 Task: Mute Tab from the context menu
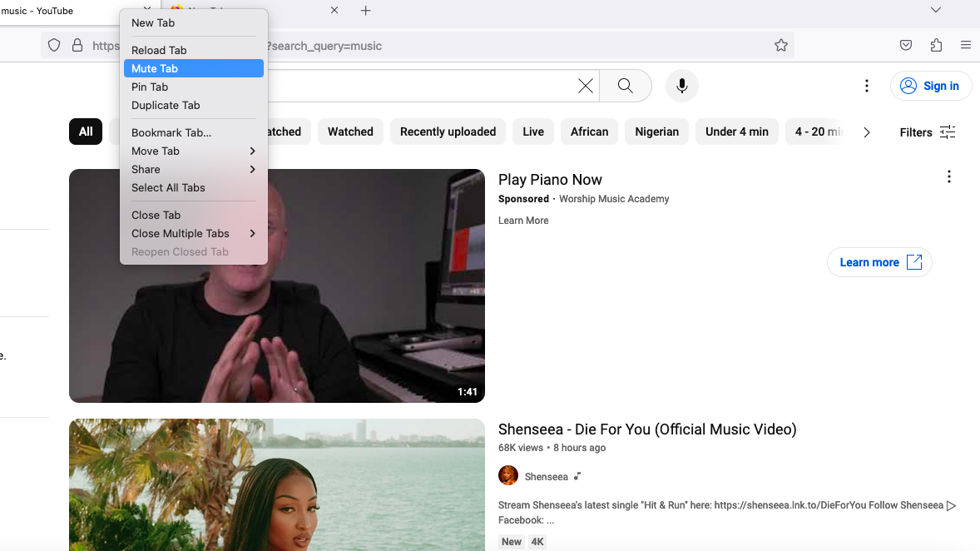coord(194,68)
